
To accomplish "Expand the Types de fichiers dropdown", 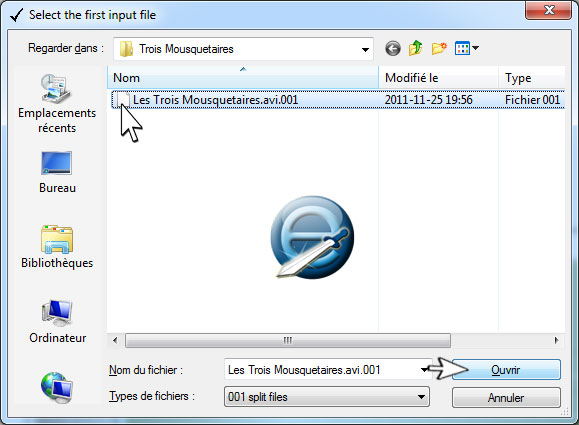I will pos(421,397).
